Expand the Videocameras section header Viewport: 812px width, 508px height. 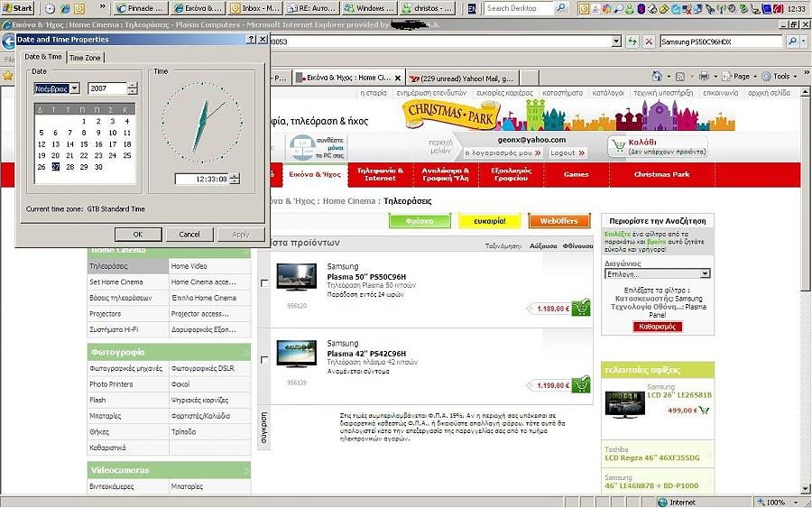point(169,470)
